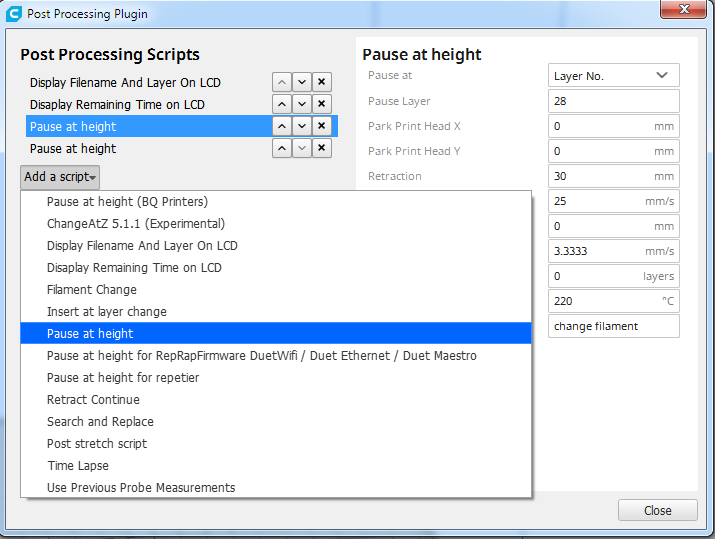Remove Display Remaining Time script

(x=321, y=104)
